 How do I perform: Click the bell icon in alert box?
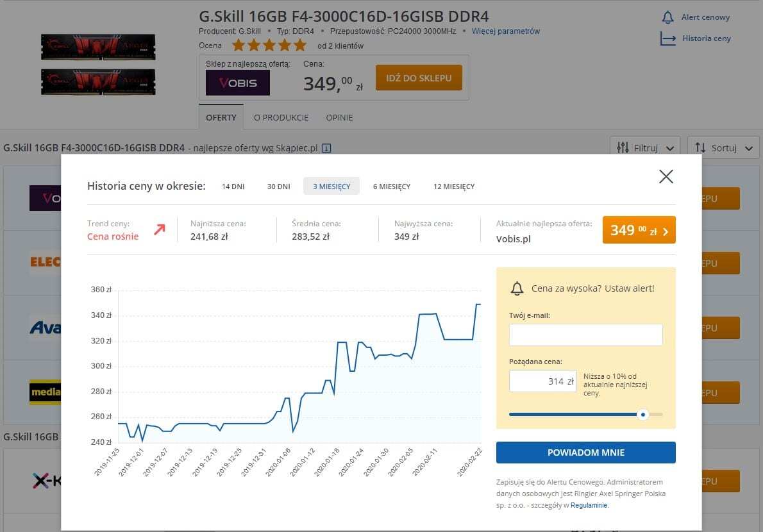[x=517, y=288]
